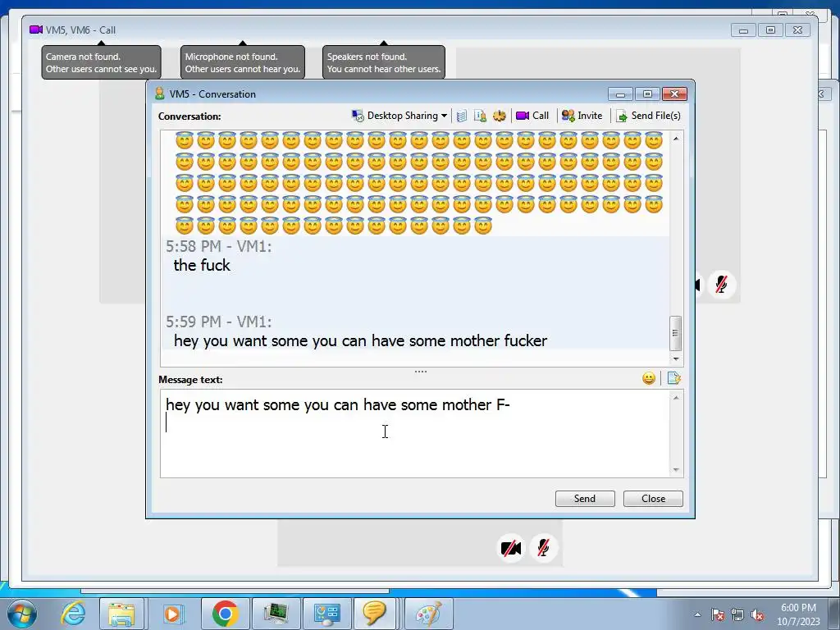Image resolution: width=840 pixels, height=630 pixels.
Task: Click the 'Microphone not found' tooltip
Action: coord(243,62)
